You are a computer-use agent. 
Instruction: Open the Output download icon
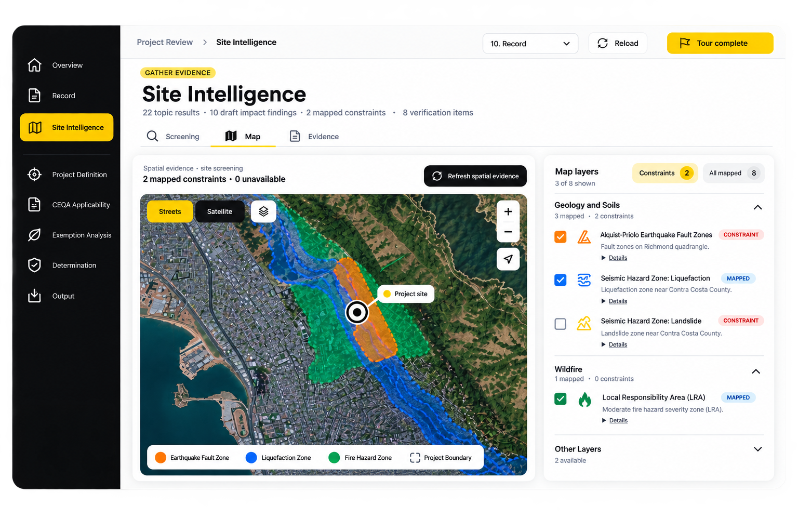click(34, 296)
